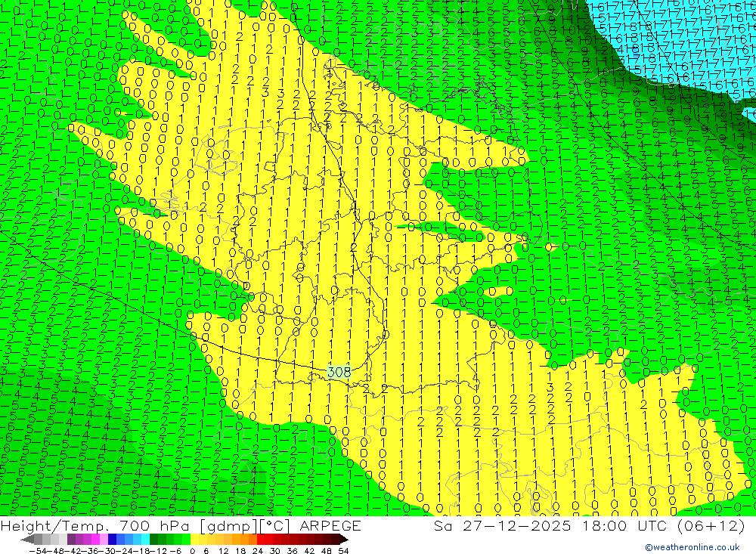This screenshot has width=756, height=554.
Task: Click the '-54' legend scale value
Action: [38, 551]
